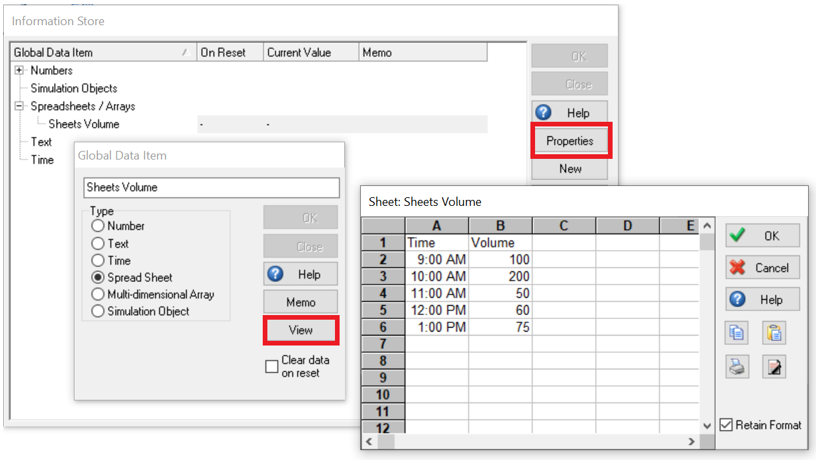This screenshot has width=816, height=462.
Task: Click the sheet's horizontal scrollbar right arrow
Action: pyautogui.click(x=692, y=441)
